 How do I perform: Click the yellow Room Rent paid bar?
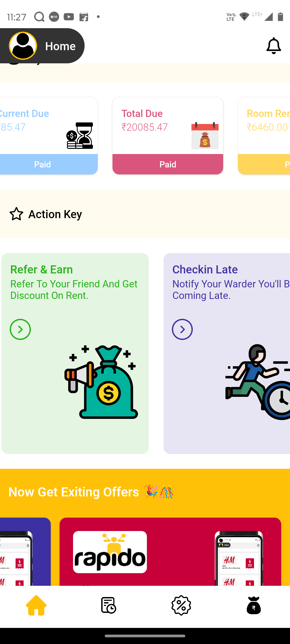(x=264, y=164)
